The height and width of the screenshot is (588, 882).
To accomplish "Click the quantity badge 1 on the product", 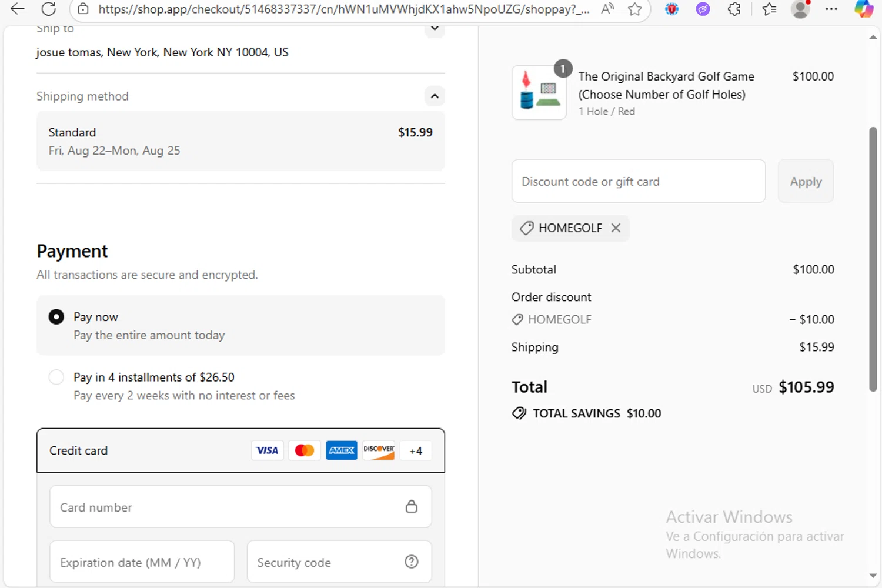I will pyautogui.click(x=563, y=69).
